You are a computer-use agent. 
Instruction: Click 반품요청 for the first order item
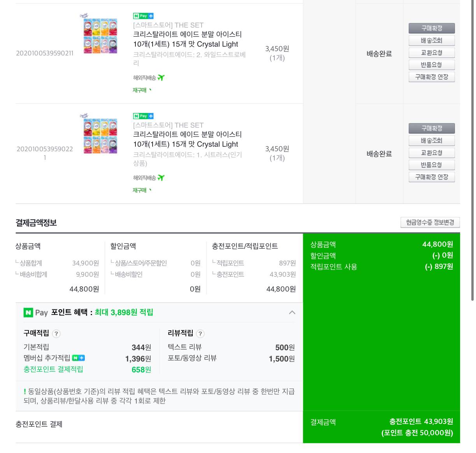tap(432, 65)
